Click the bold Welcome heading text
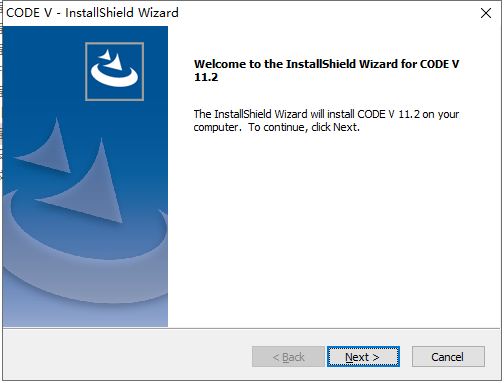Viewport: 504px width, 383px height. 327,70
